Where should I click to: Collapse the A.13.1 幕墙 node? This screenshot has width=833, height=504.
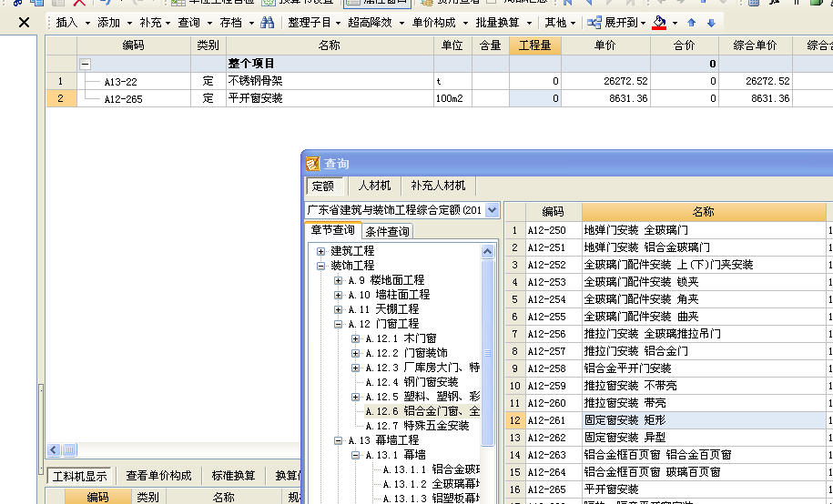click(x=355, y=455)
